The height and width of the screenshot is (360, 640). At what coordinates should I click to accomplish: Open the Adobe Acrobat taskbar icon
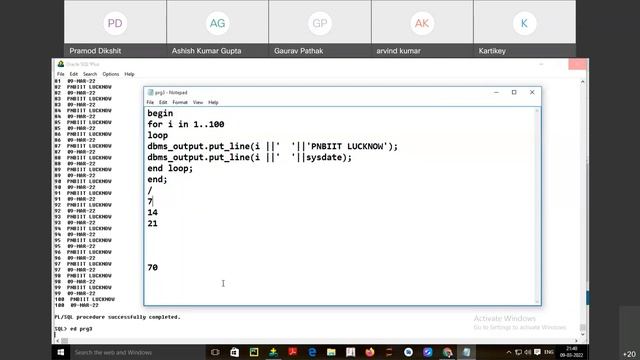293,352
